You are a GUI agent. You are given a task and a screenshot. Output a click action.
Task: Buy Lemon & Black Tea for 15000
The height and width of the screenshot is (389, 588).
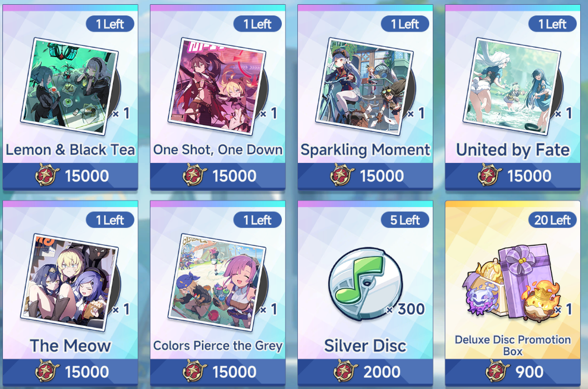tap(70, 175)
